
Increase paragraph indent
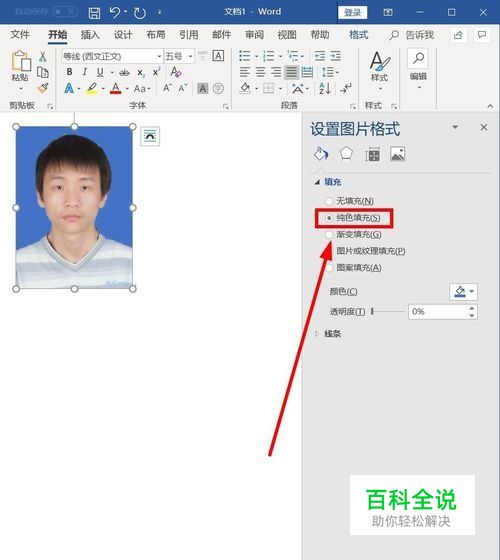tap(335, 56)
